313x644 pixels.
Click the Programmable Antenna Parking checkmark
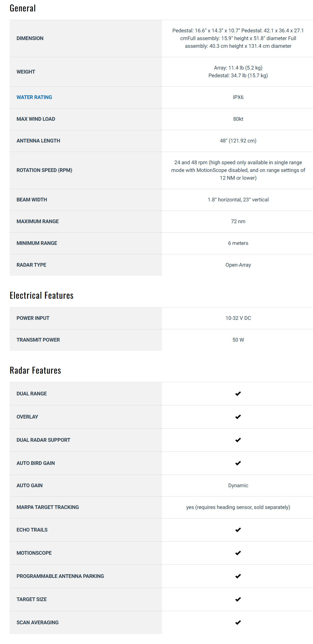pyautogui.click(x=238, y=576)
